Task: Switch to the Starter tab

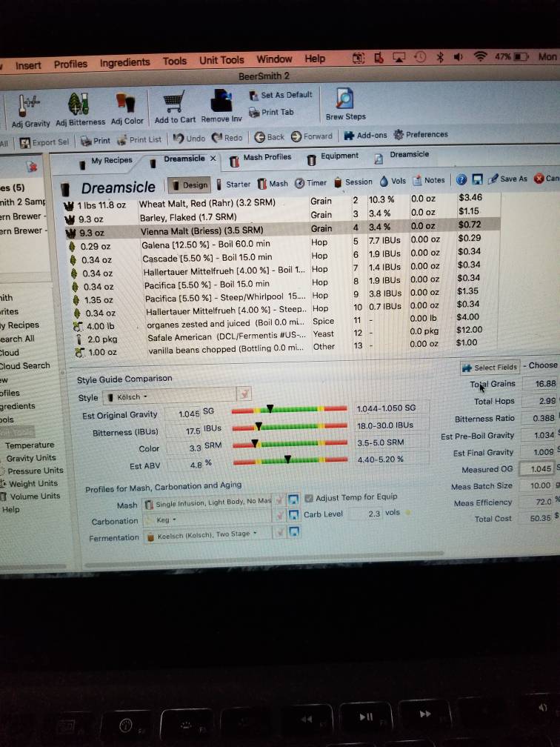Action: pyautogui.click(x=233, y=184)
